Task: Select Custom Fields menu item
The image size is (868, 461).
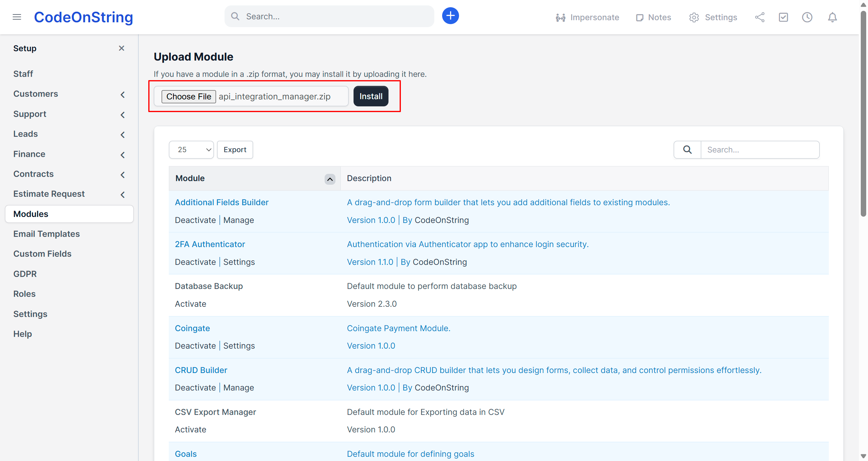Action: 42,254
